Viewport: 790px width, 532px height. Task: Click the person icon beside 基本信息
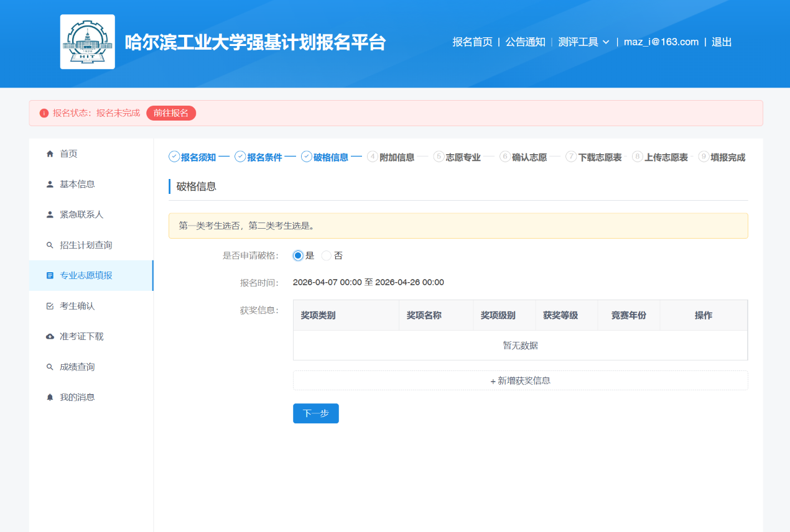[x=50, y=184]
